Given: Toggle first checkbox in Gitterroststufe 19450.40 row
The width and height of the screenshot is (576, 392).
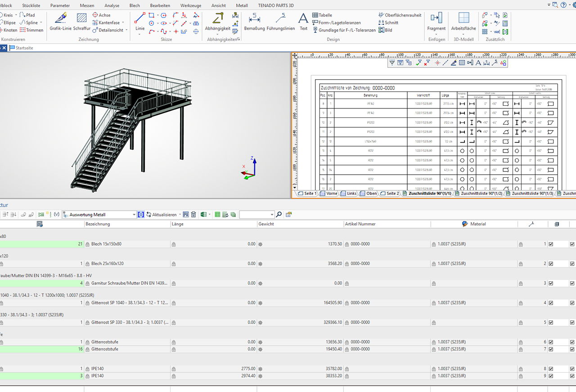Looking at the screenshot, I should click(x=551, y=349).
